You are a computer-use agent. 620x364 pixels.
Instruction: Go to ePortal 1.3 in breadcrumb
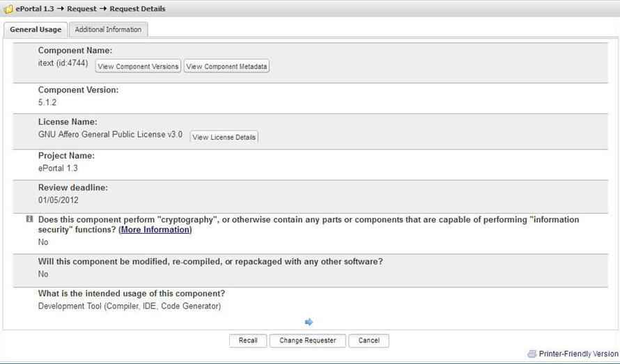(x=36, y=9)
